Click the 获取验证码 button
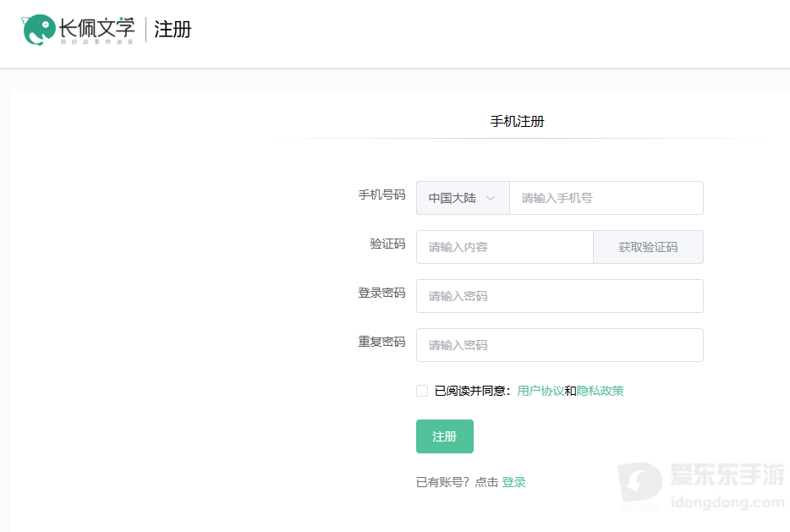The image size is (790, 532). click(649, 247)
